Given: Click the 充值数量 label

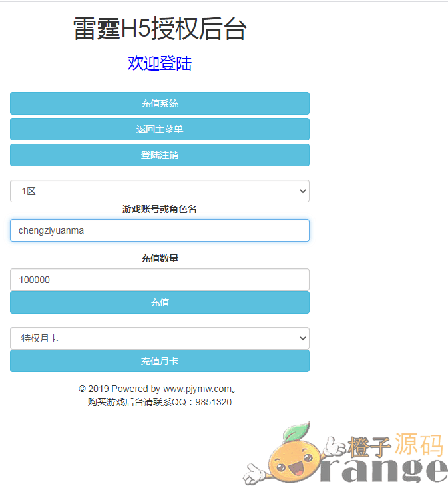Looking at the screenshot, I should [x=160, y=258].
